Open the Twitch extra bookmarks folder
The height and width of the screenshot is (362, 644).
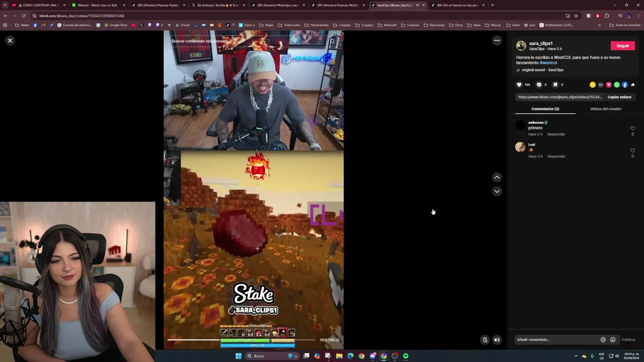coord(289,25)
